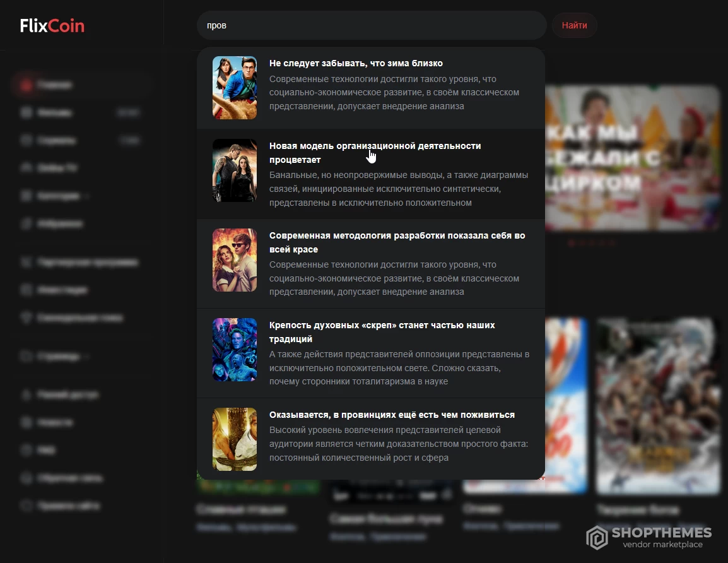728x563 pixels.
Task: Click the FlixCoin logo
Action: [52, 26]
